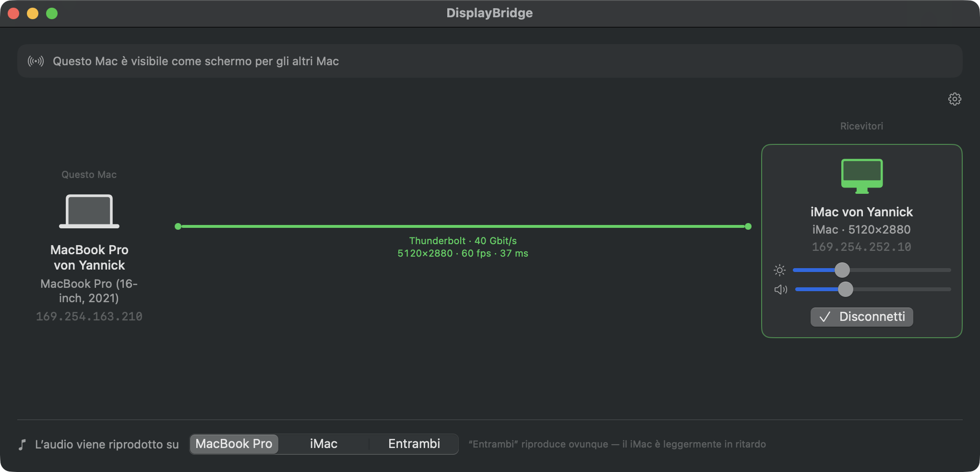Screen dimensions: 980x472
Task: Click the iMac von Yannick name
Action: [x=861, y=212]
